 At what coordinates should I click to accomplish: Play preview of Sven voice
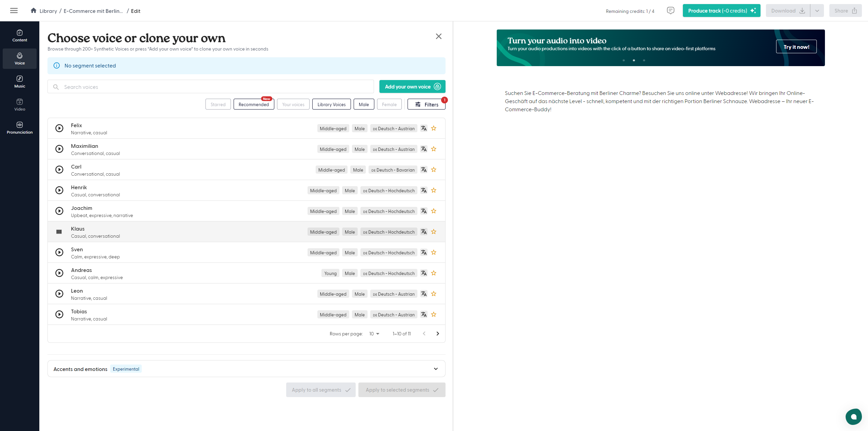pyautogui.click(x=59, y=252)
